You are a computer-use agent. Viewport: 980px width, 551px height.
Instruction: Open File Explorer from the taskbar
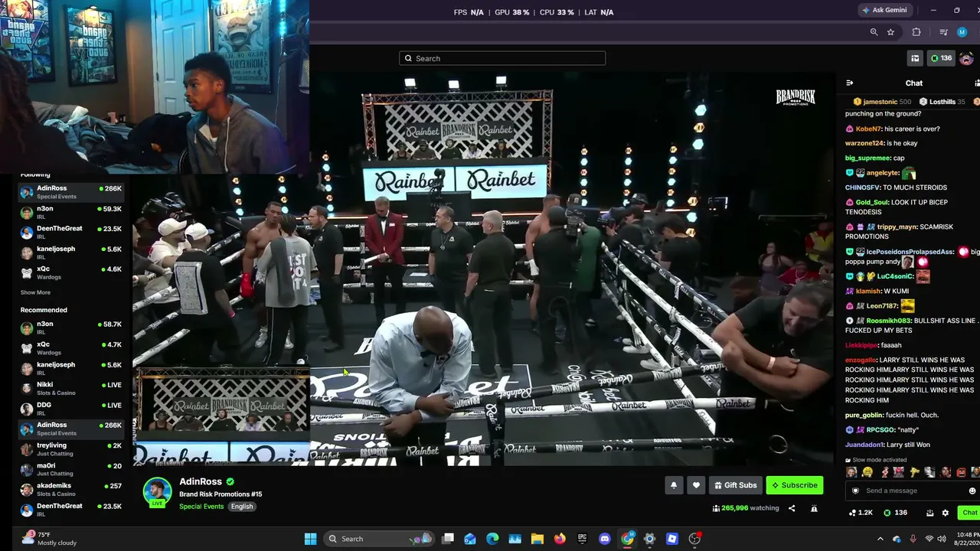pyautogui.click(x=537, y=539)
